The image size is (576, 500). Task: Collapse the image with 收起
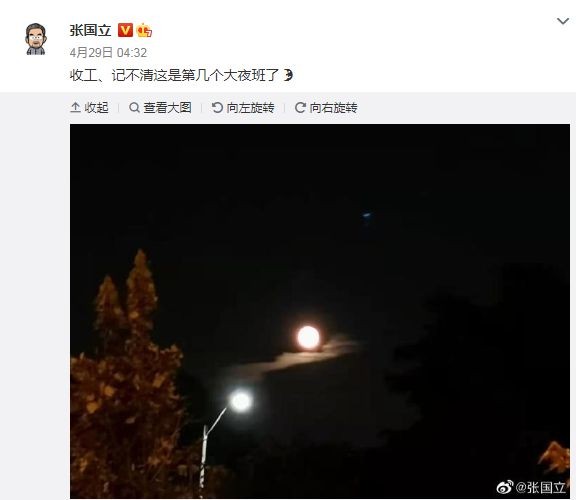pos(89,108)
